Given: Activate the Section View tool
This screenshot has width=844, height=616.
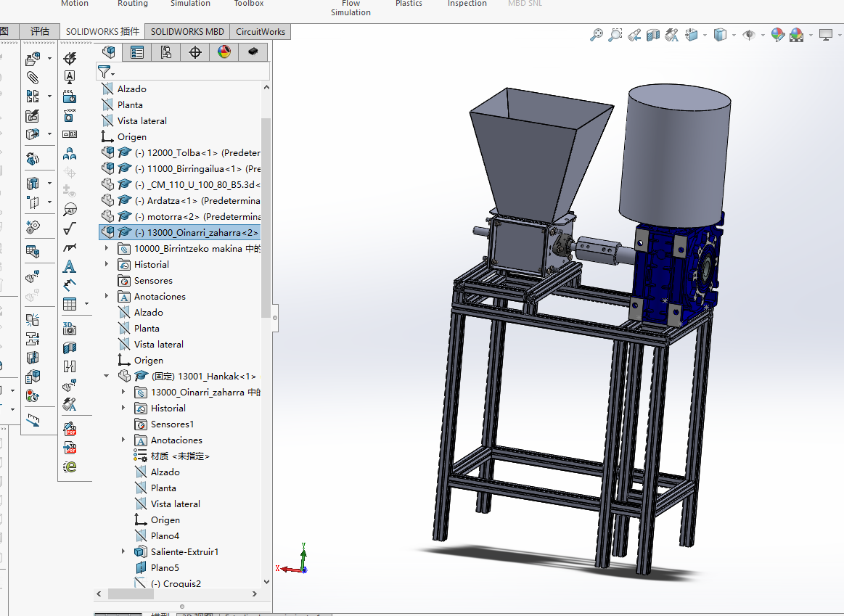Looking at the screenshot, I should click(653, 34).
